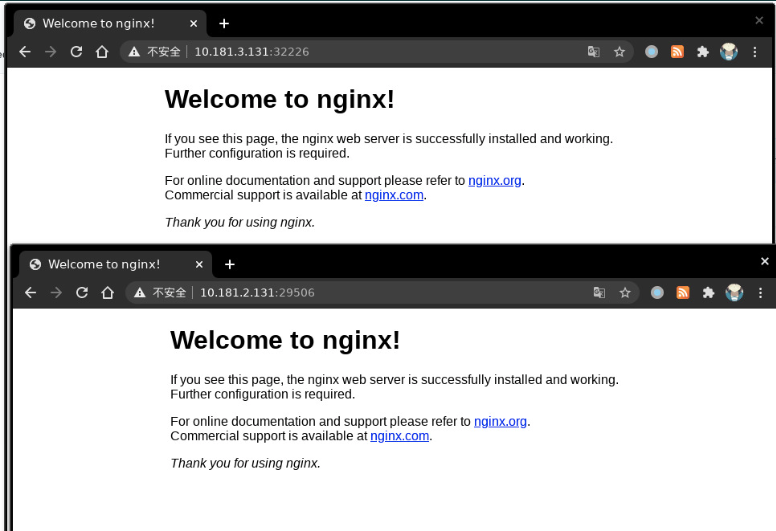Image resolution: width=776 pixels, height=531 pixels.
Task: Open the extensions puzzle icon in the 10.181.3.131 window
Action: [x=703, y=51]
